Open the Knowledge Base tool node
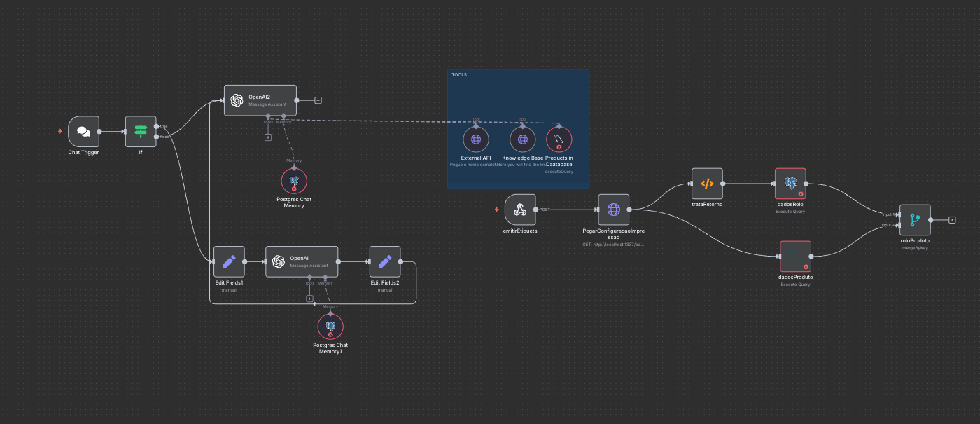 click(x=522, y=139)
